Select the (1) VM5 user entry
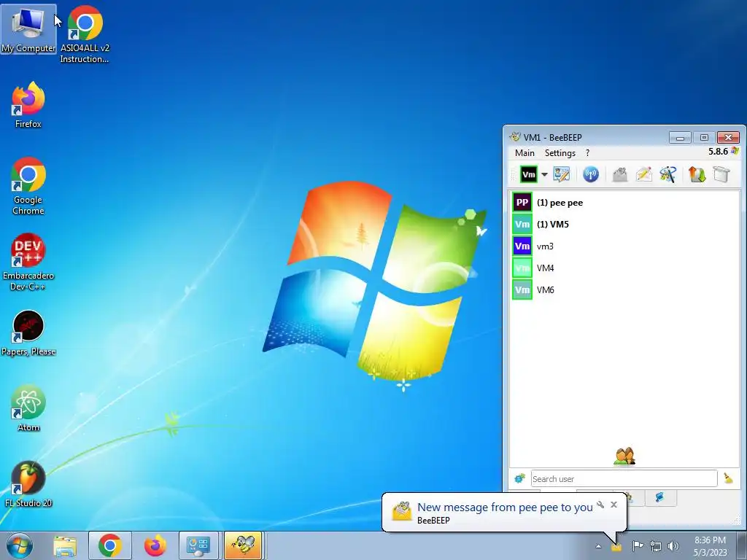The height and width of the screenshot is (560, 747). tap(624, 225)
